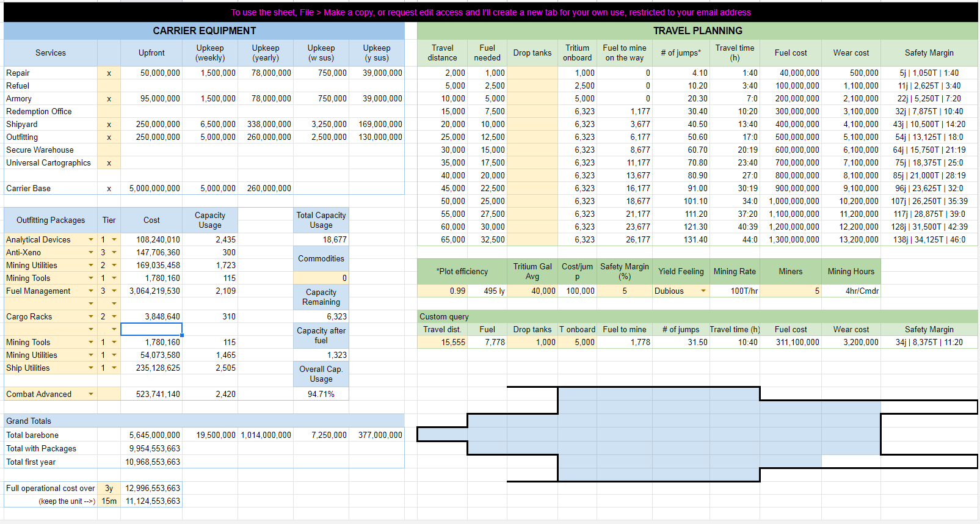Open the tier dropdown for Ship Utilities

[114, 368]
